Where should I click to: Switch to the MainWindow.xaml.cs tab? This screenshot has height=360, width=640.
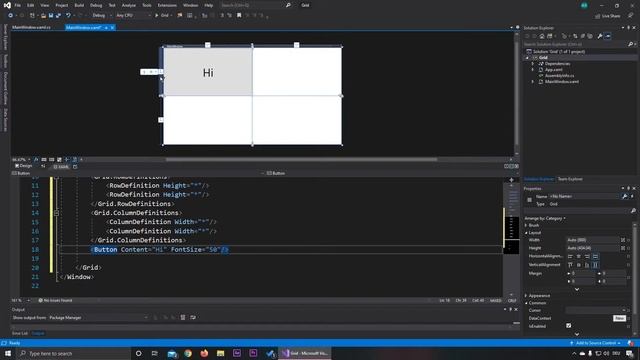click(31, 27)
